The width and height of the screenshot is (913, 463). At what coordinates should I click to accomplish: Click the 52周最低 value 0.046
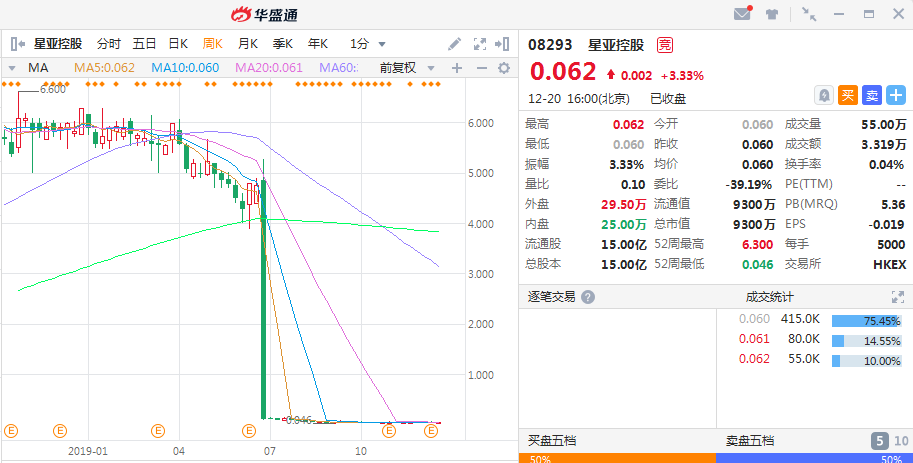[758, 264]
